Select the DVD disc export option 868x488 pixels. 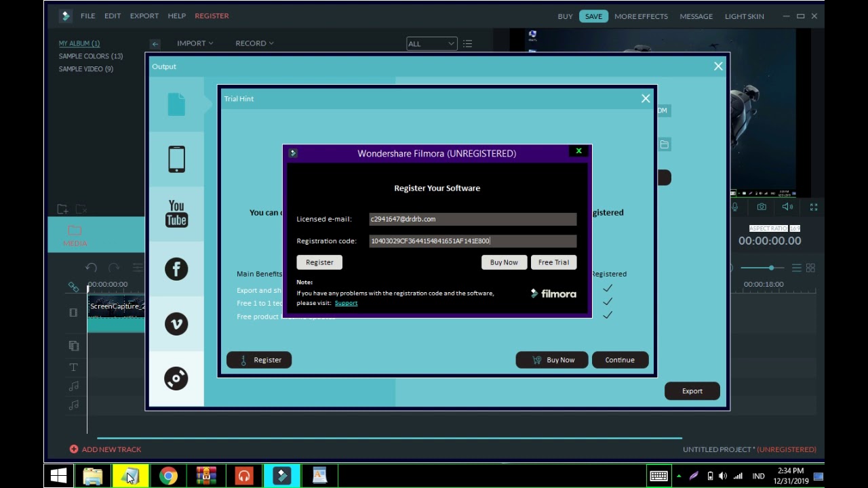click(176, 378)
